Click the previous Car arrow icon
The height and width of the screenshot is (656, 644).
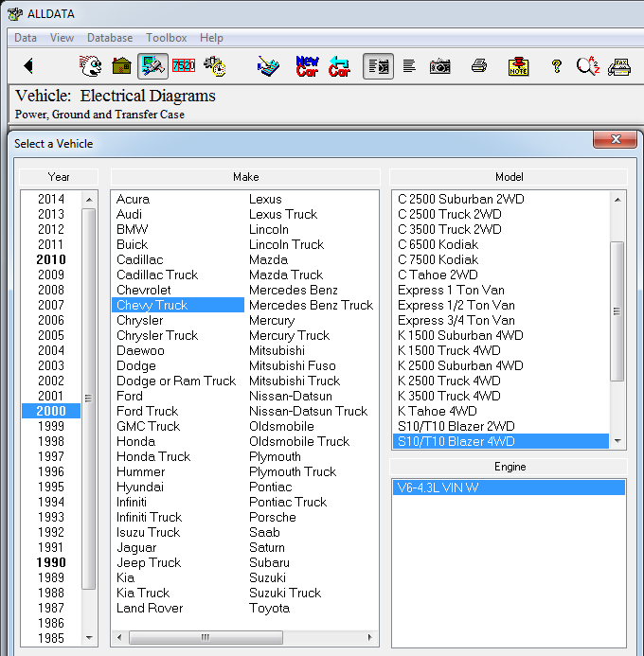point(339,66)
